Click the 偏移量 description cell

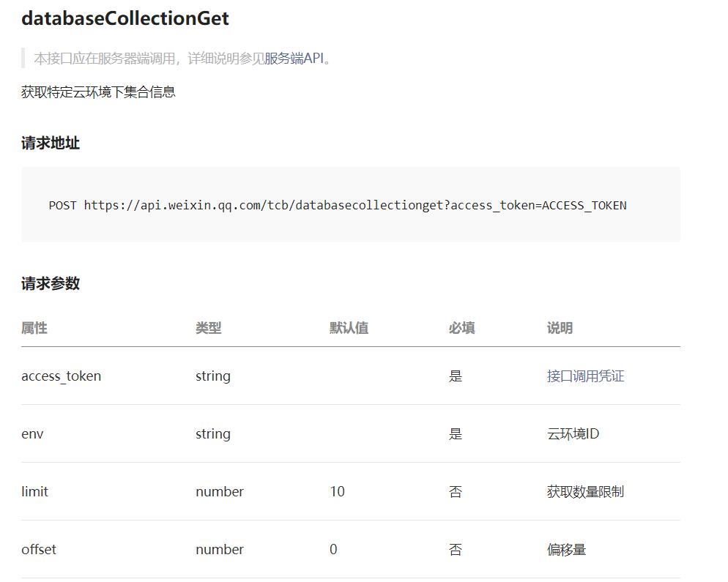point(566,550)
